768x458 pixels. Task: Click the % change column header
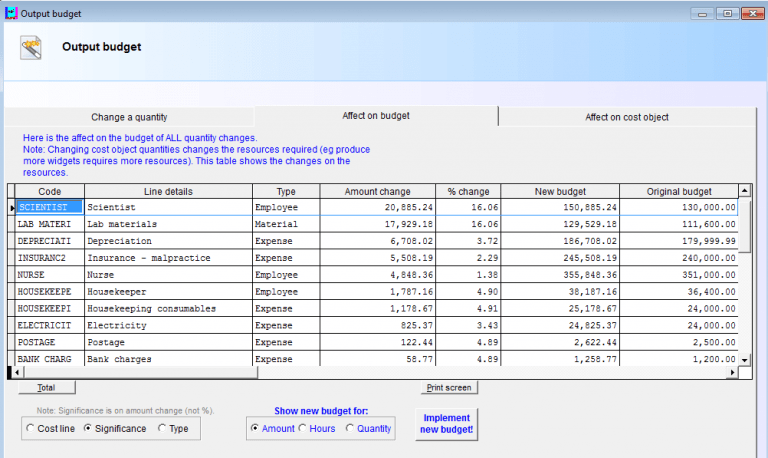point(468,192)
